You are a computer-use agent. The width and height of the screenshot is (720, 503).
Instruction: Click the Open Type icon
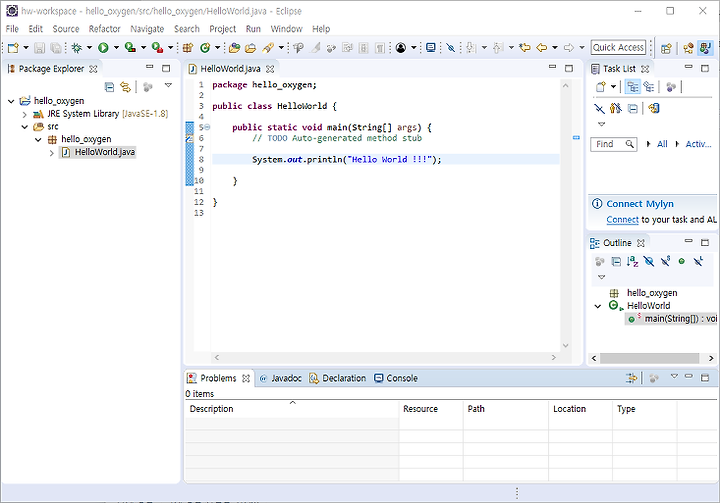(235, 47)
